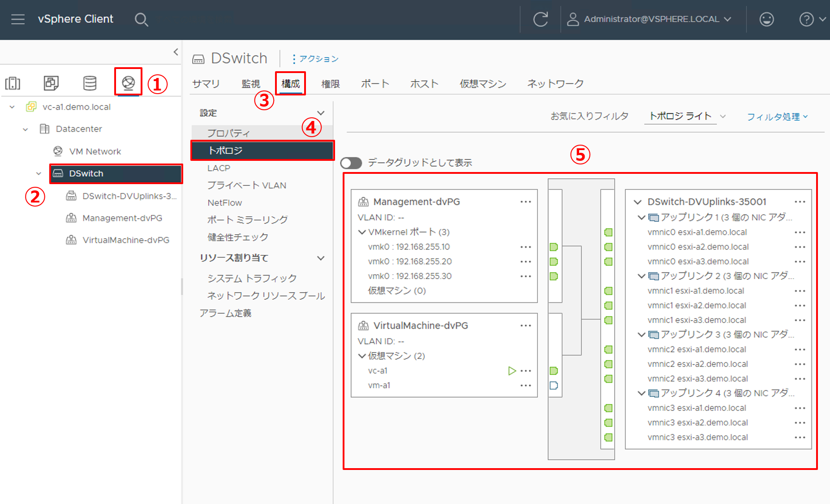Image resolution: width=830 pixels, height=504 pixels.
Task: Open the トポロジ ライト filter dropdown
Action: (x=686, y=116)
